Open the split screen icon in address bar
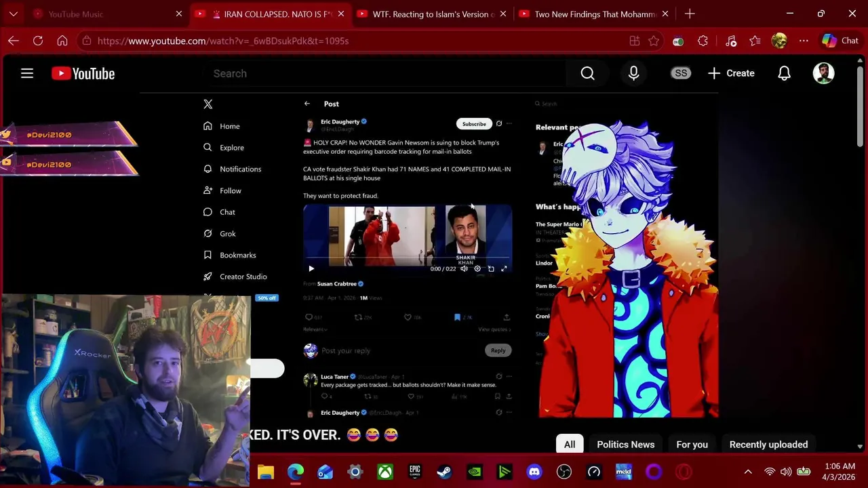 point(635,41)
